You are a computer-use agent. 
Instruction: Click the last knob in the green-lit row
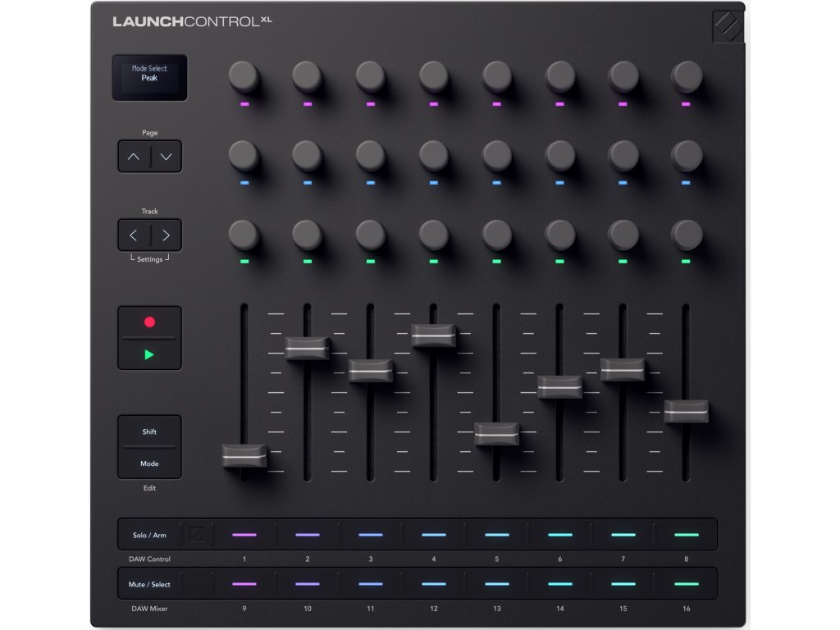coord(686,235)
